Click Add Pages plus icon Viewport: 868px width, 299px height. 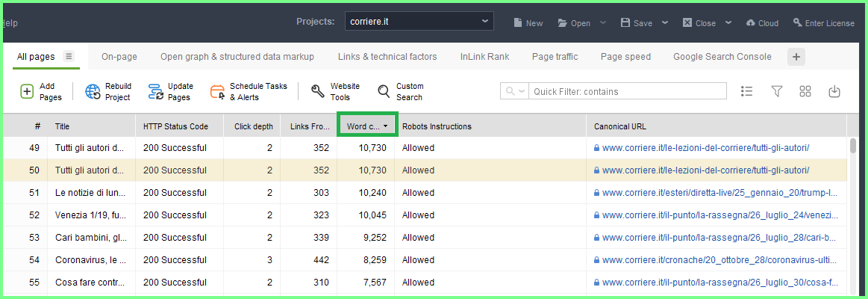[x=27, y=91]
